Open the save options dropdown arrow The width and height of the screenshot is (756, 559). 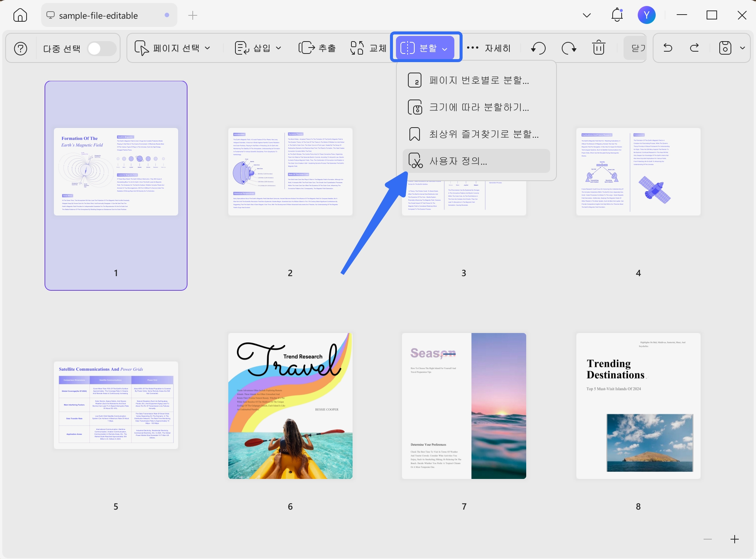click(743, 48)
